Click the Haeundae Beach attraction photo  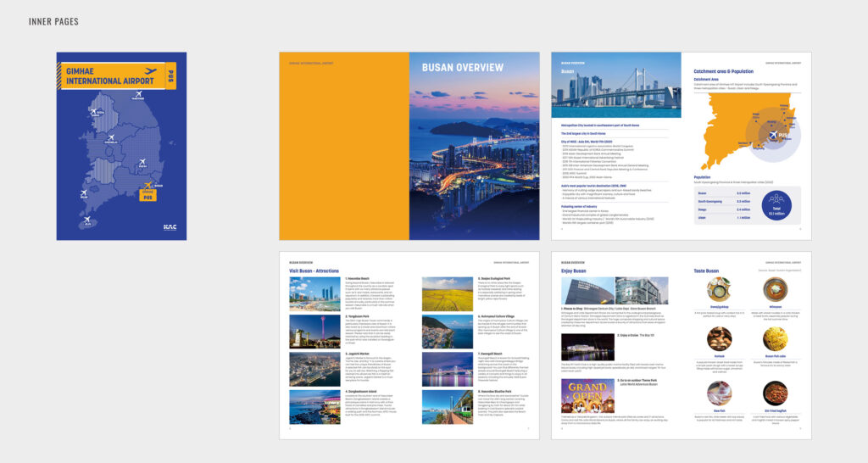click(x=314, y=294)
